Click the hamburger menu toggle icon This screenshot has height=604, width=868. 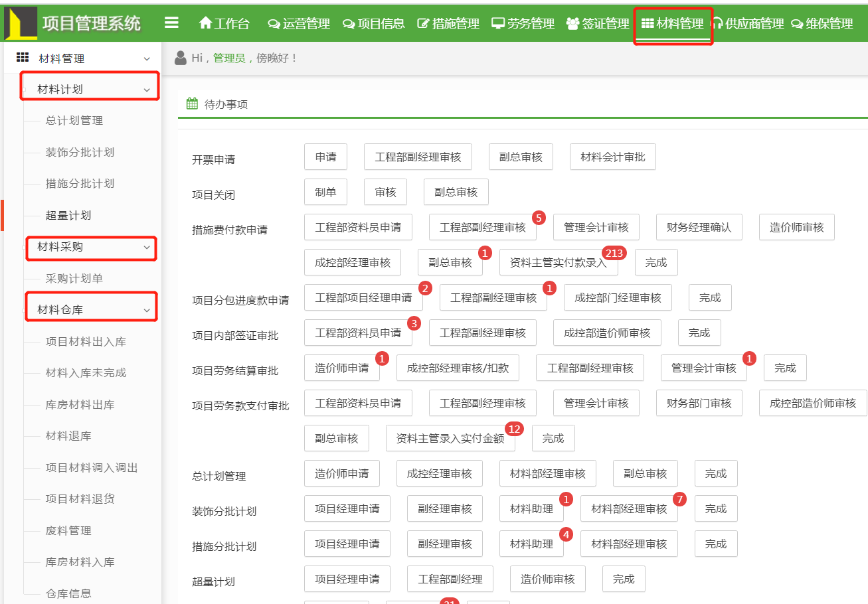pyautogui.click(x=171, y=23)
